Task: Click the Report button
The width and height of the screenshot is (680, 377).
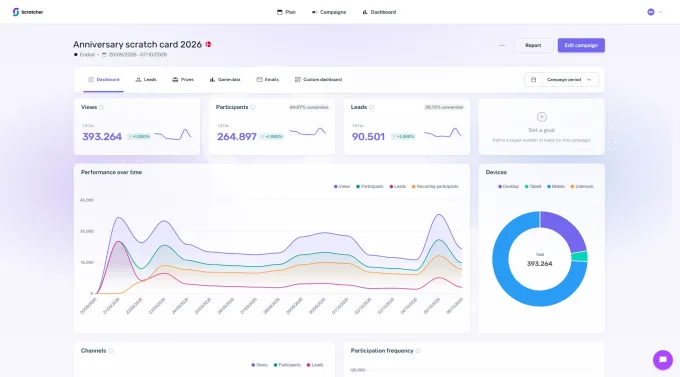Action: [x=533, y=45]
